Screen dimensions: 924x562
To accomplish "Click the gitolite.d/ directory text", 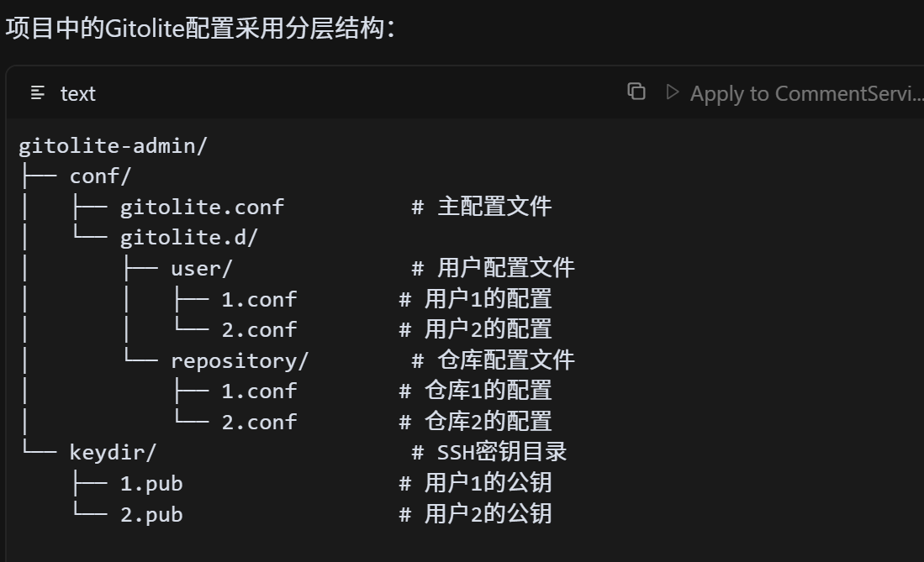I will 189,238.
